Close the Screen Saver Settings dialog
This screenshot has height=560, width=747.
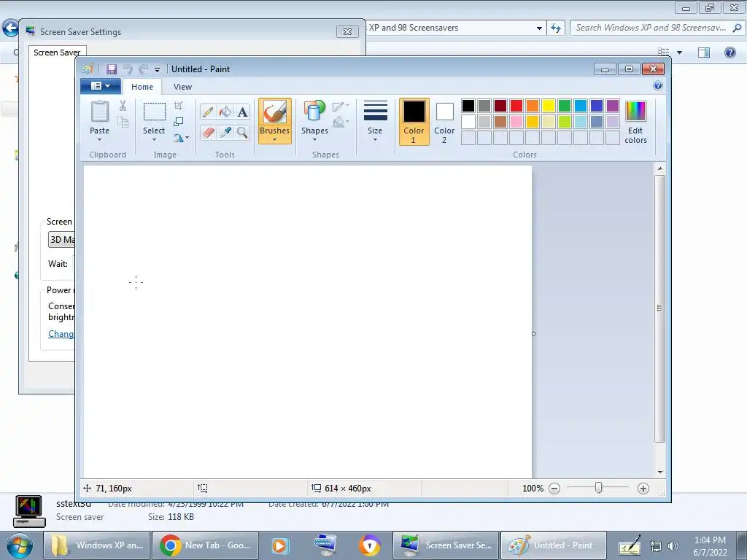[x=347, y=32]
